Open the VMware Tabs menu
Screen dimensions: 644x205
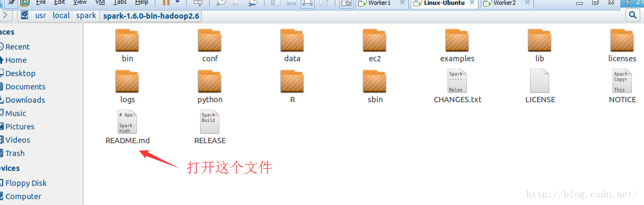(x=120, y=2)
